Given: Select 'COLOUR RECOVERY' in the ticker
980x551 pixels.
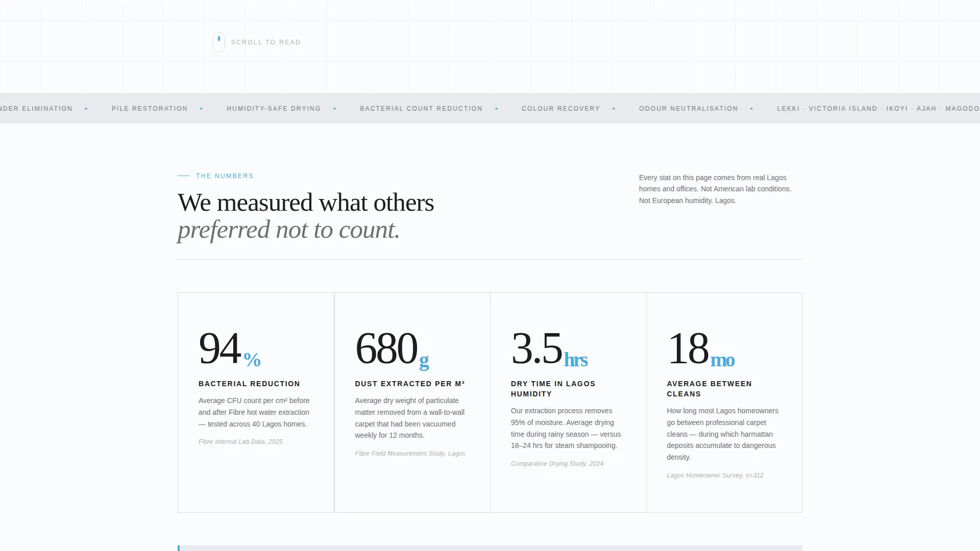Looking at the screenshot, I should [x=561, y=109].
